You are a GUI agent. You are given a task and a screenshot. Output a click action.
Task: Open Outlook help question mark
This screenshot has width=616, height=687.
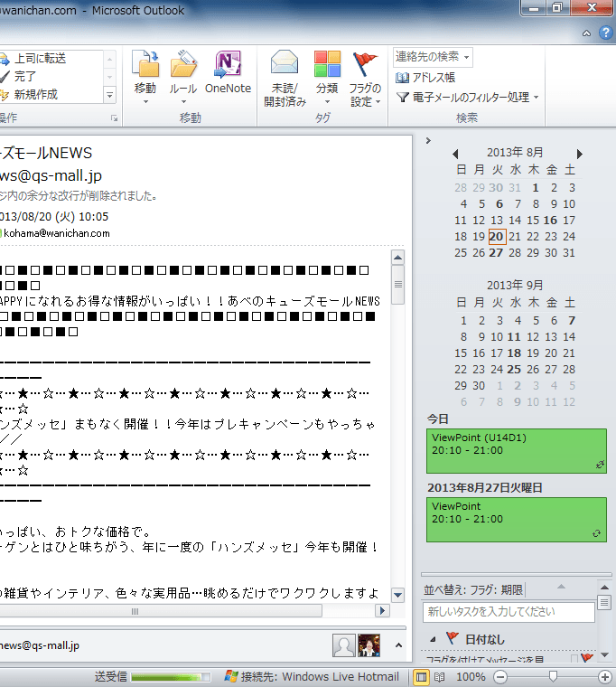point(606,33)
